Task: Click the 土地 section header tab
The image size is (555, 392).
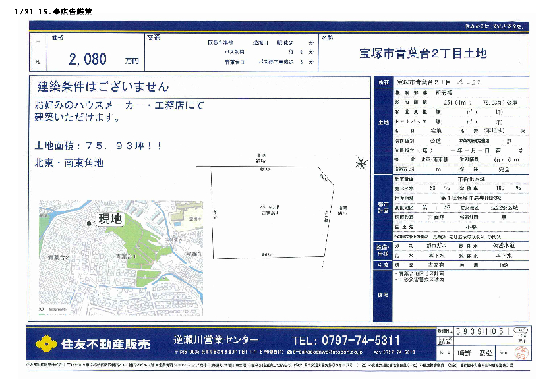Action: pyautogui.click(x=383, y=123)
